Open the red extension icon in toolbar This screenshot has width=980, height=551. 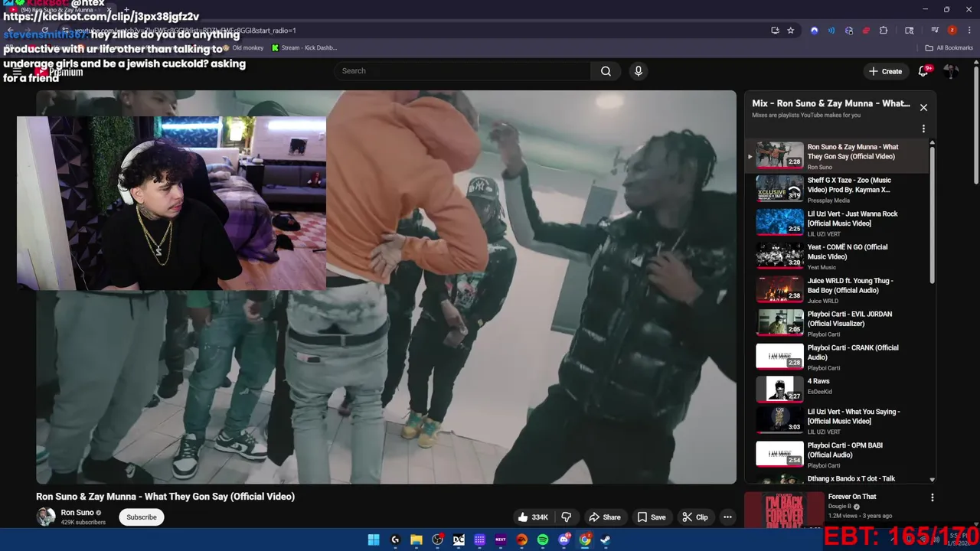pos(866,31)
